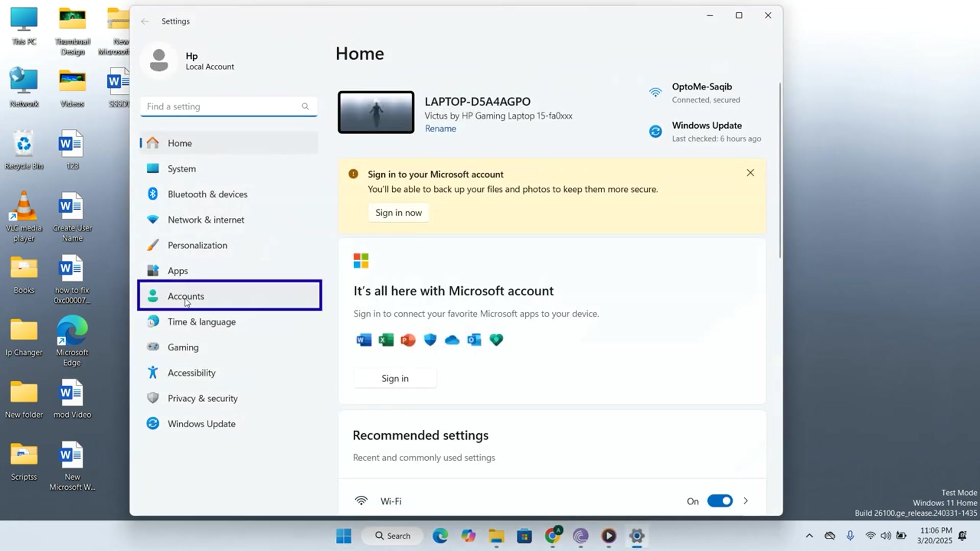Screen dimensions: 980x551
Task: Select the Books folder on desktop
Action: [x=24, y=275]
